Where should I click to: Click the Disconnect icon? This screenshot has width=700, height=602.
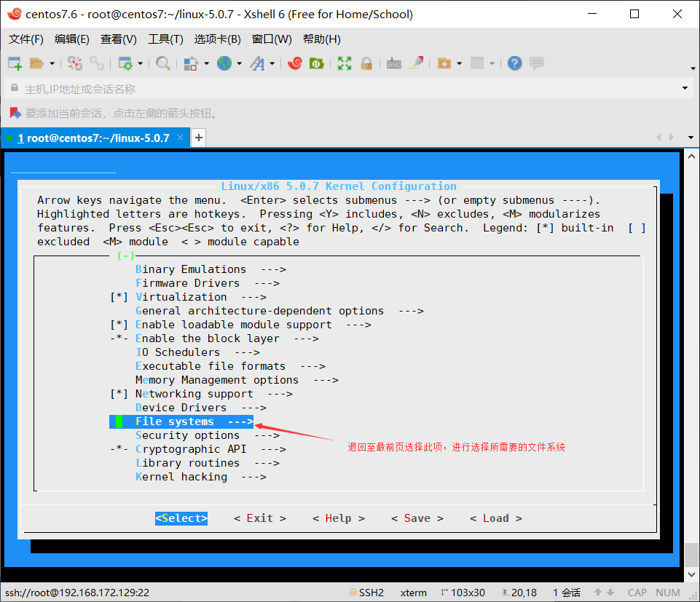(75, 63)
